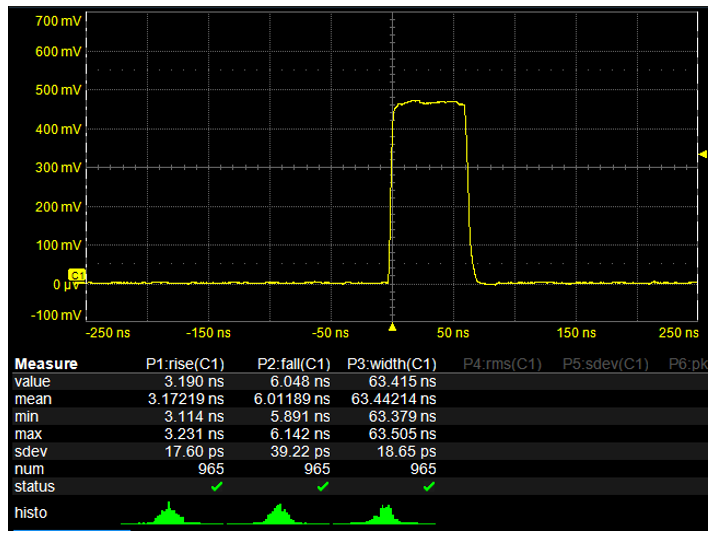Click the yellow pulse waveform plateau
Viewport: 715px width, 539px height.
(429, 103)
